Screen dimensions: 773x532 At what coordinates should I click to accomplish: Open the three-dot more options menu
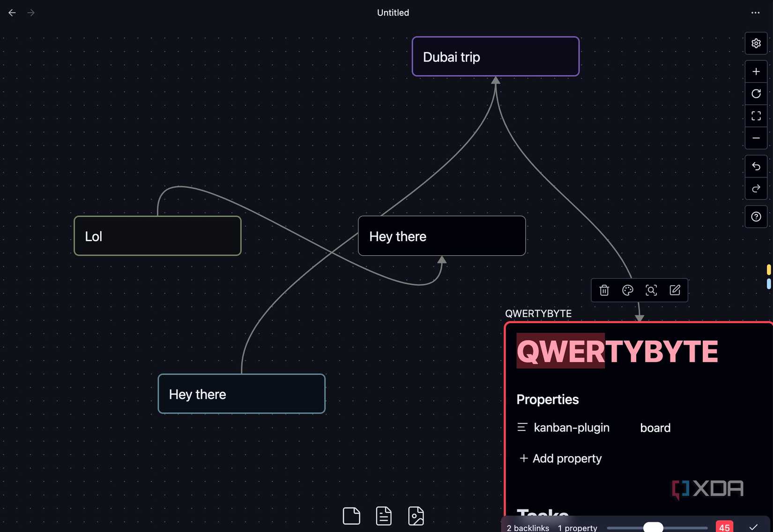point(755,13)
